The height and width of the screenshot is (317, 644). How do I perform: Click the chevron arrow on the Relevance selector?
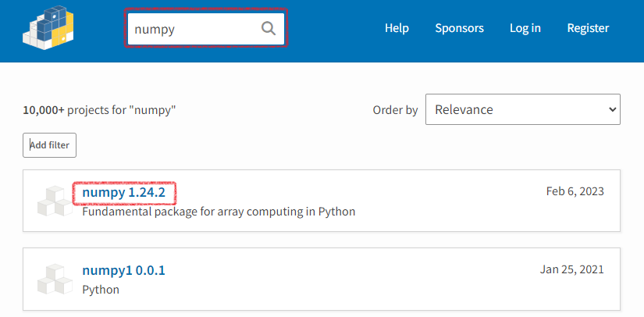(x=612, y=109)
